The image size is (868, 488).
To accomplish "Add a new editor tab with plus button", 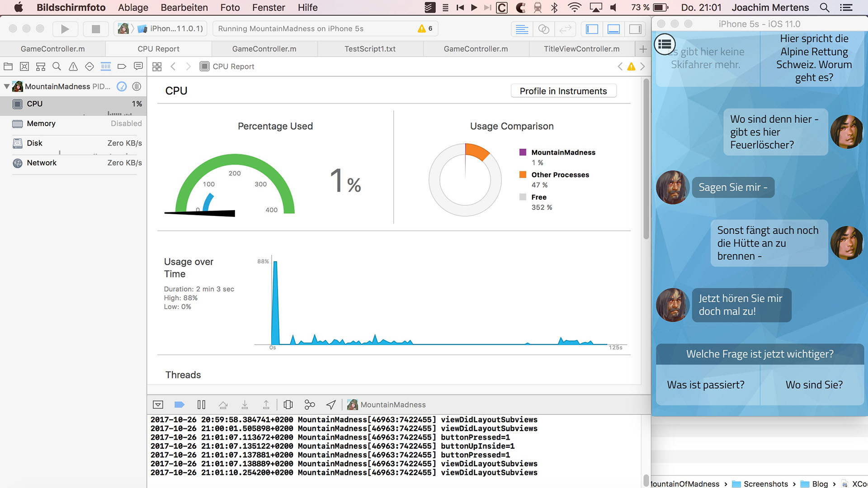I will pyautogui.click(x=643, y=49).
